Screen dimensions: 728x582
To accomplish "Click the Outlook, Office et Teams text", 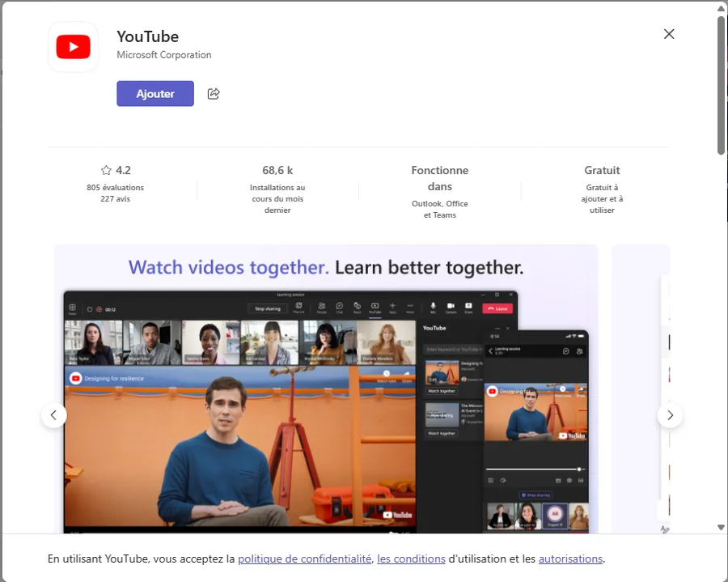I will coord(440,209).
